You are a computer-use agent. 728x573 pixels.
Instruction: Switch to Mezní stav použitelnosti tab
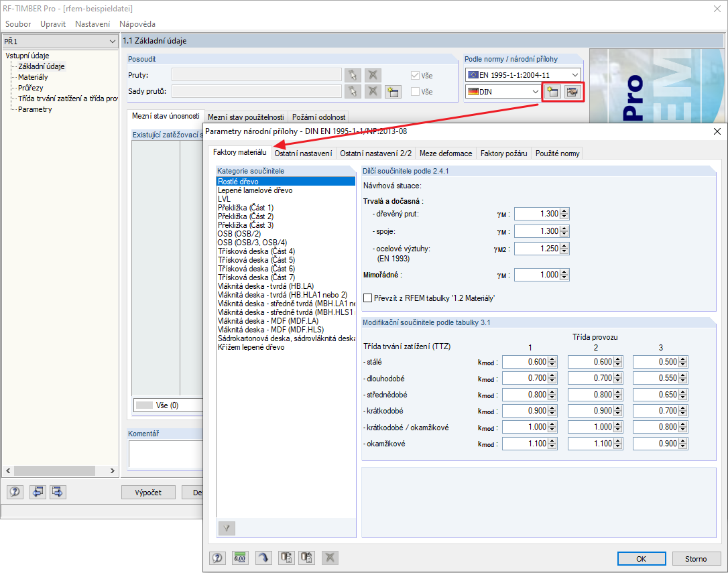[245, 117]
